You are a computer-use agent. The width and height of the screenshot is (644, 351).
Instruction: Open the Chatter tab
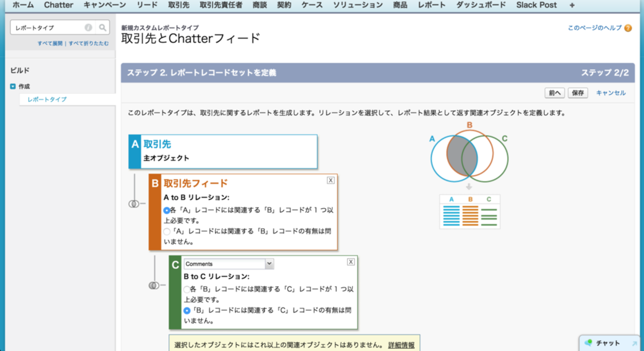pos(59,5)
